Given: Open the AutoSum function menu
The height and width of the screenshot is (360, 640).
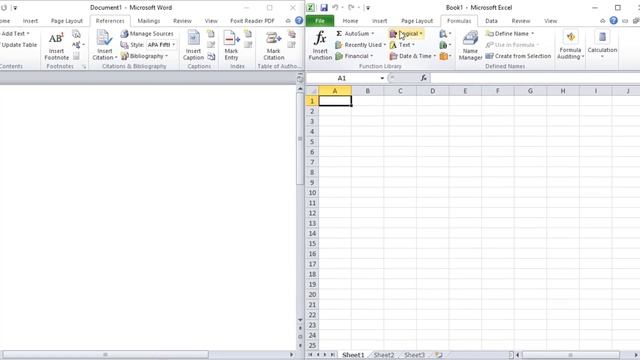Looking at the screenshot, I should click(x=355, y=33).
